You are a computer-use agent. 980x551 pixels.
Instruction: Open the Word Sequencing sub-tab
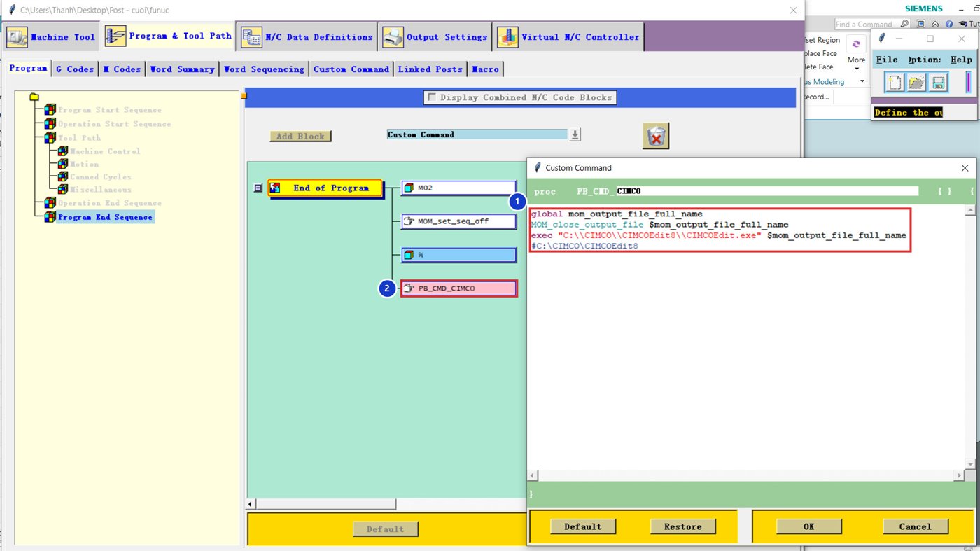[264, 69]
